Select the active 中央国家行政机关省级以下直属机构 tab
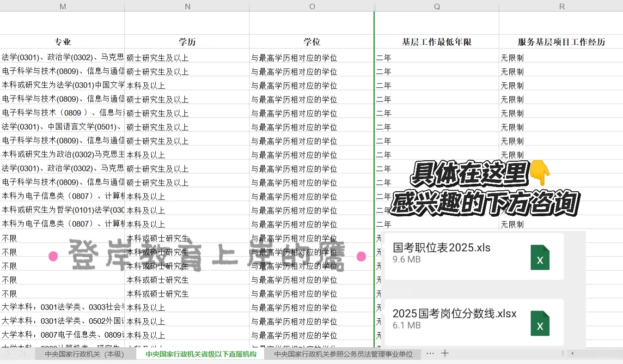Image resolution: width=623 pixels, height=364 pixels. (x=200, y=353)
